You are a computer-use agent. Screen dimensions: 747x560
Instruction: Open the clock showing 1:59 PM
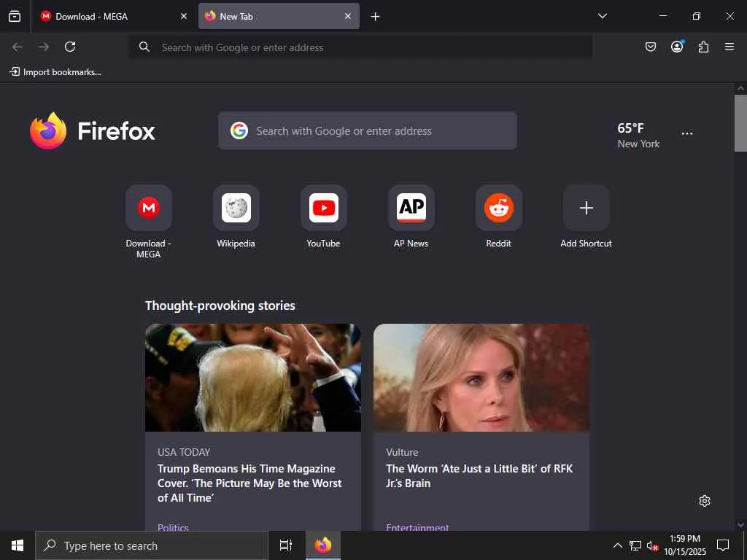[x=685, y=545]
